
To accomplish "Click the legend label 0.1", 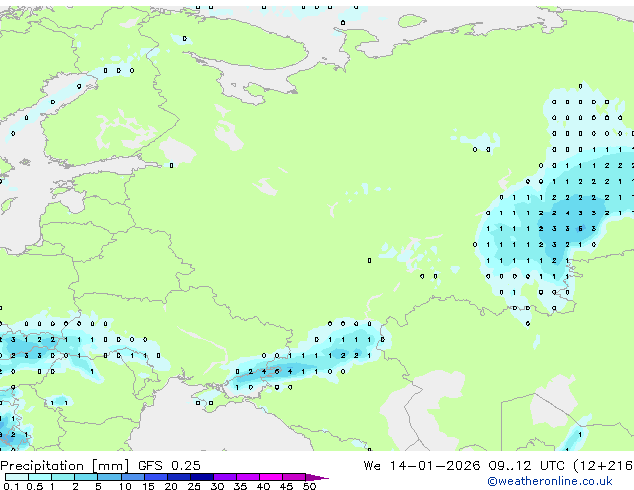I will (11, 486).
